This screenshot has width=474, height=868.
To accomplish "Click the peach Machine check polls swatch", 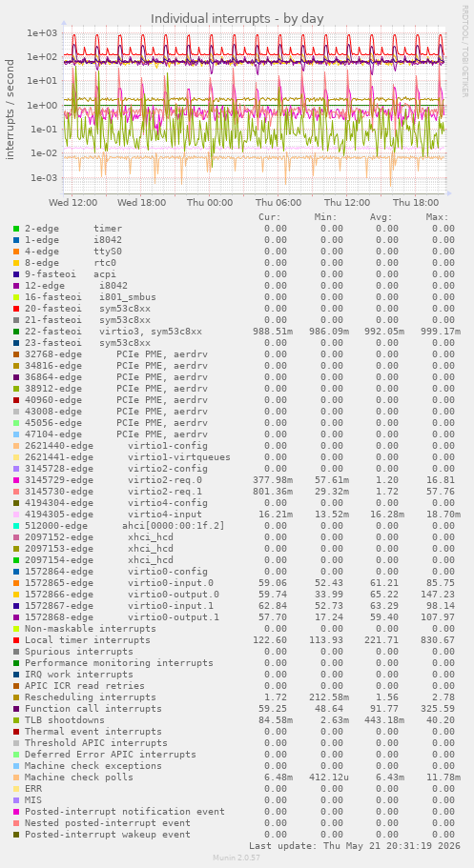I will pyautogui.click(x=16, y=777).
